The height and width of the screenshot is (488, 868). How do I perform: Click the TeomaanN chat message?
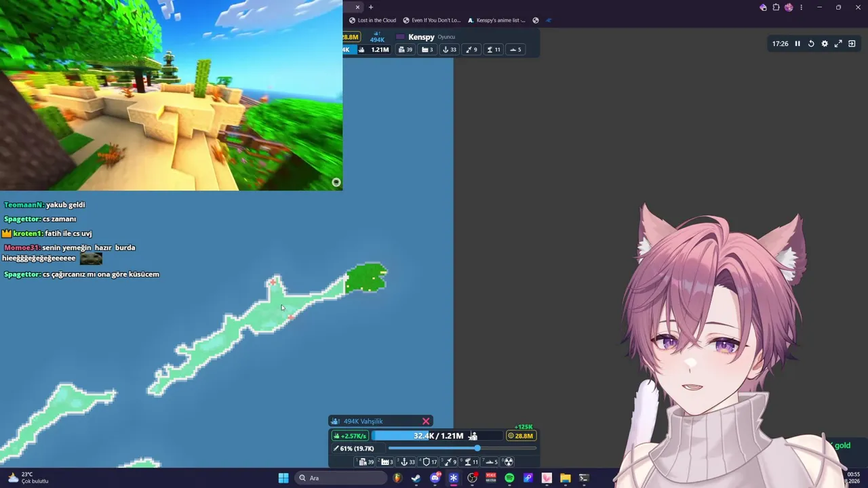tap(45, 205)
